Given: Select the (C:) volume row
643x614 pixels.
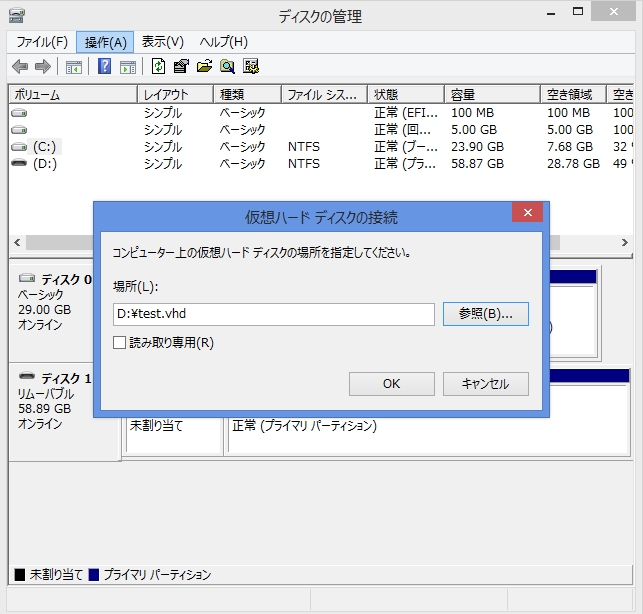Looking at the screenshot, I should (44, 146).
